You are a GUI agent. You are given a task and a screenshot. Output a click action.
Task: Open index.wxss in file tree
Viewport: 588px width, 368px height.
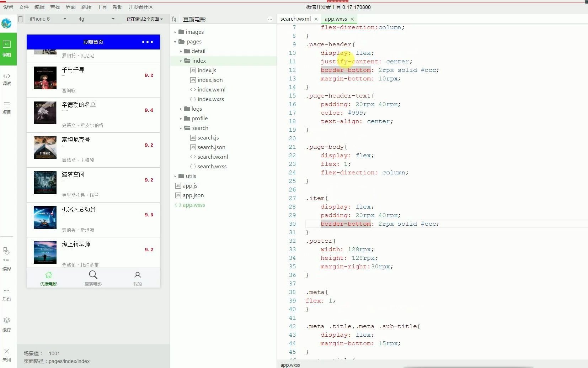(x=210, y=99)
